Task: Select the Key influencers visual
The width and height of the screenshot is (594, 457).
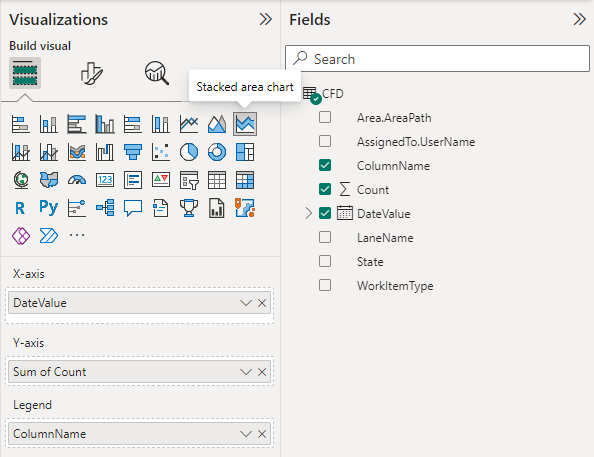Action: click(77, 208)
